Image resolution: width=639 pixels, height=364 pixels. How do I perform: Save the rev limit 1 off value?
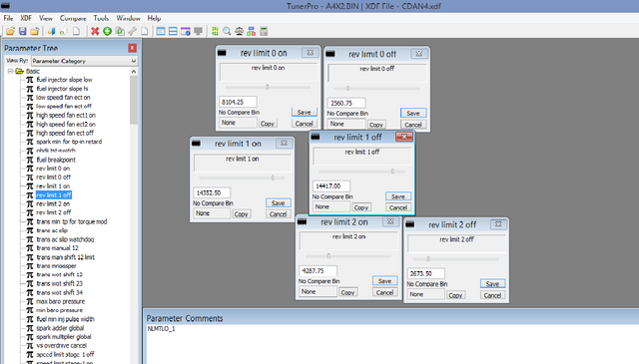(397, 196)
